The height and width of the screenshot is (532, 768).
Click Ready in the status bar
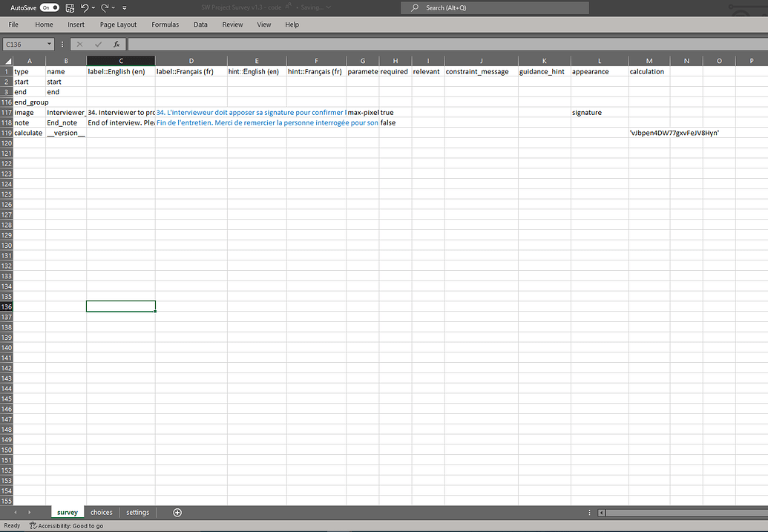pyautogui.click(x=12, y=525)
